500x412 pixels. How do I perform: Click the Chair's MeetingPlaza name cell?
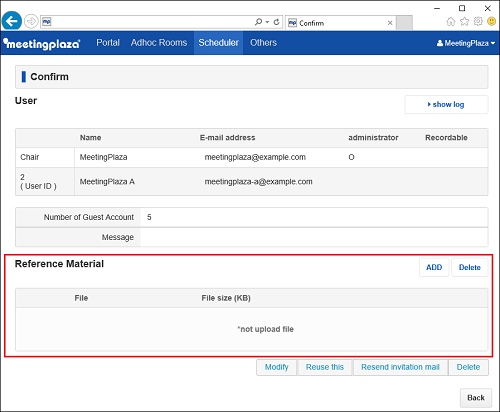coord(103,157)
